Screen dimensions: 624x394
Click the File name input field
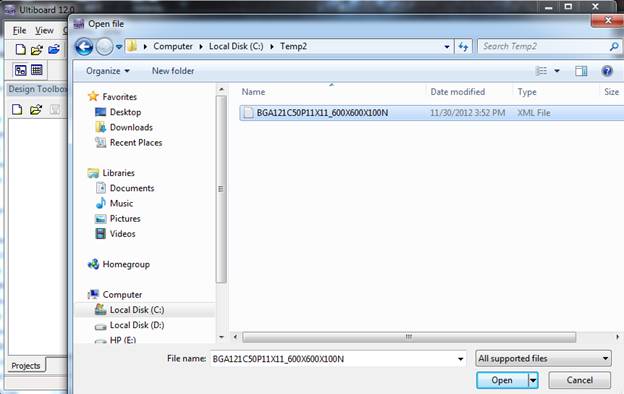tap(333, 359)
